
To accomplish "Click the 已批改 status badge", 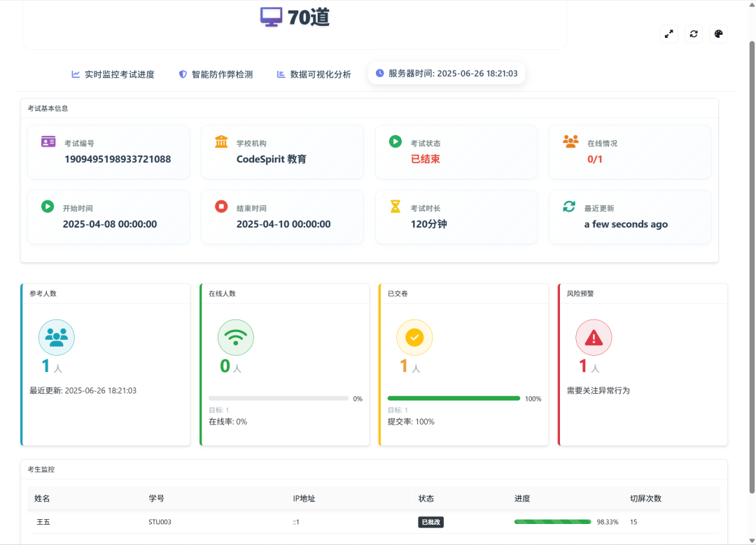I will point(430,522).
